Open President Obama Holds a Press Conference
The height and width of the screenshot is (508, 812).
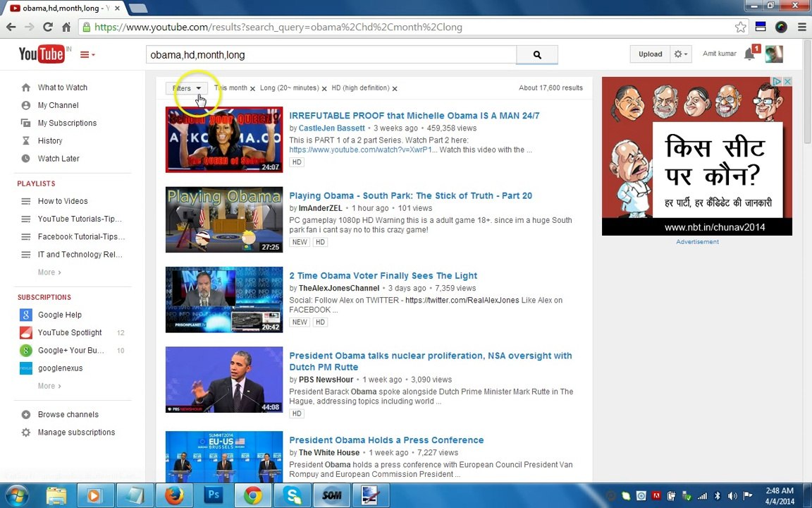[x=386, y=440]
